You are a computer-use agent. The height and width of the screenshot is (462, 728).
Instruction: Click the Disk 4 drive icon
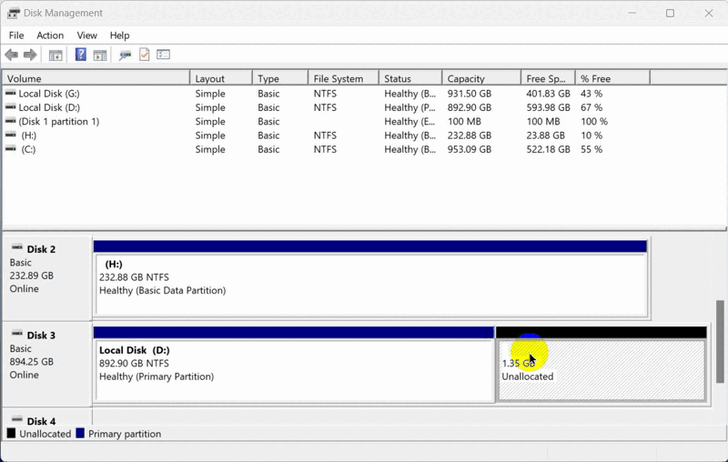[x=17, y=419]
